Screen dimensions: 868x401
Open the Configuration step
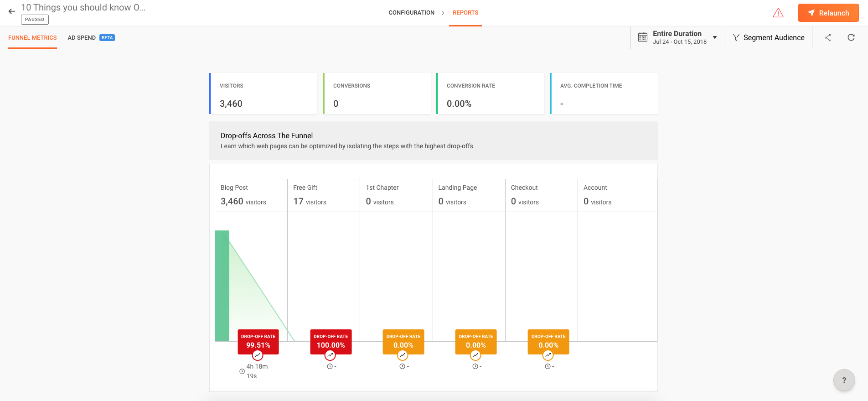click(x=411, y=13)
